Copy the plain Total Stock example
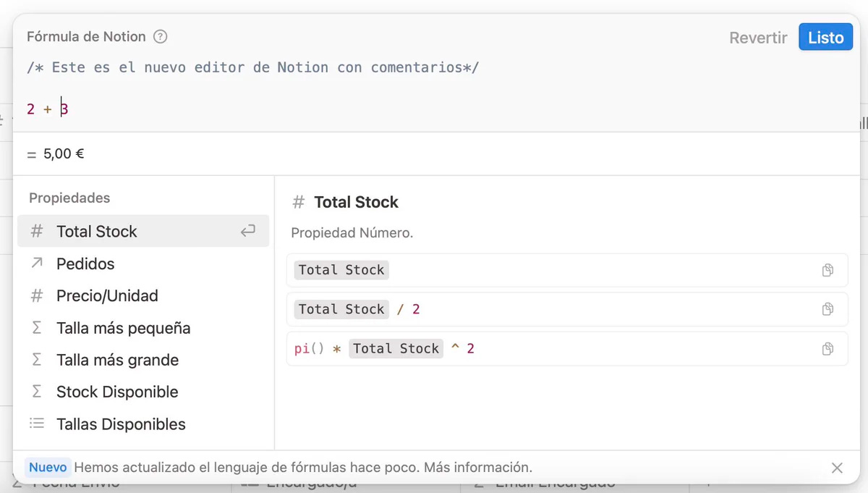 pyautogui.click(x=827, y=270)
